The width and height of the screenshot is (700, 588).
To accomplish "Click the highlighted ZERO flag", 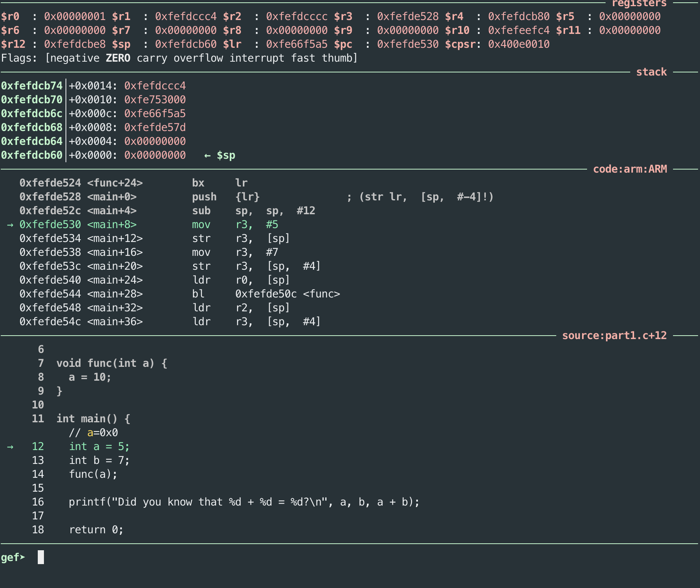I will click(118, 58).
